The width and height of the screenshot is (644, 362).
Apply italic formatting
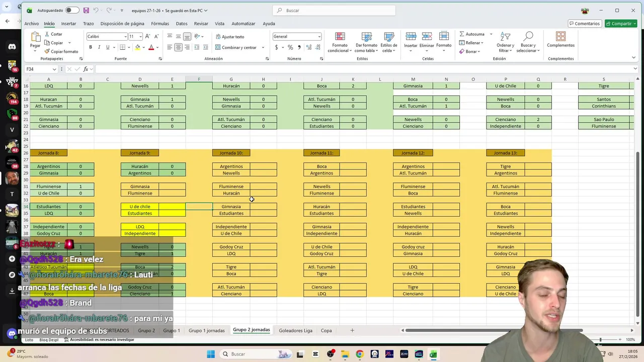click(99, 47)
